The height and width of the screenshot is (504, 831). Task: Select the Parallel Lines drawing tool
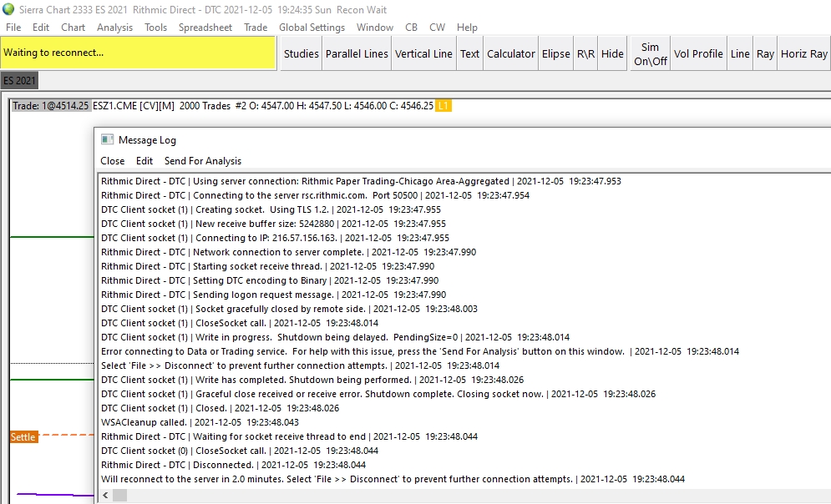[357, 53]
